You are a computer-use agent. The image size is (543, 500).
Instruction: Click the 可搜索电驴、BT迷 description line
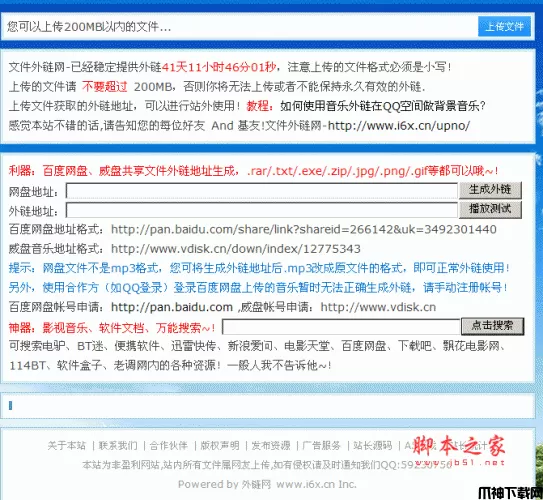tap(257, 346)
